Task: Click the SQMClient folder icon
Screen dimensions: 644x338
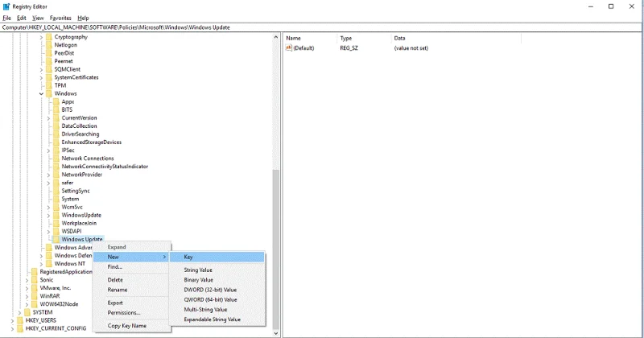Action: (x=49, y=69)
